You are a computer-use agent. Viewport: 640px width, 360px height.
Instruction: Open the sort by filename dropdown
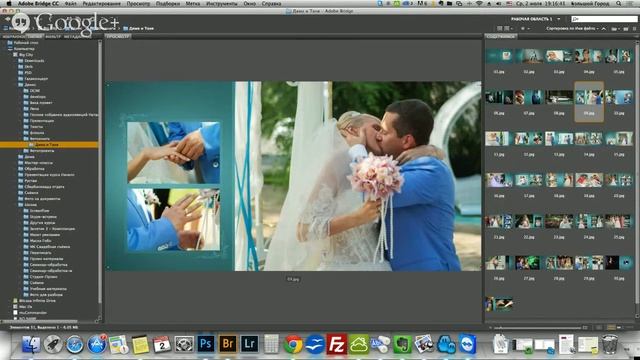tap(572, 29)
